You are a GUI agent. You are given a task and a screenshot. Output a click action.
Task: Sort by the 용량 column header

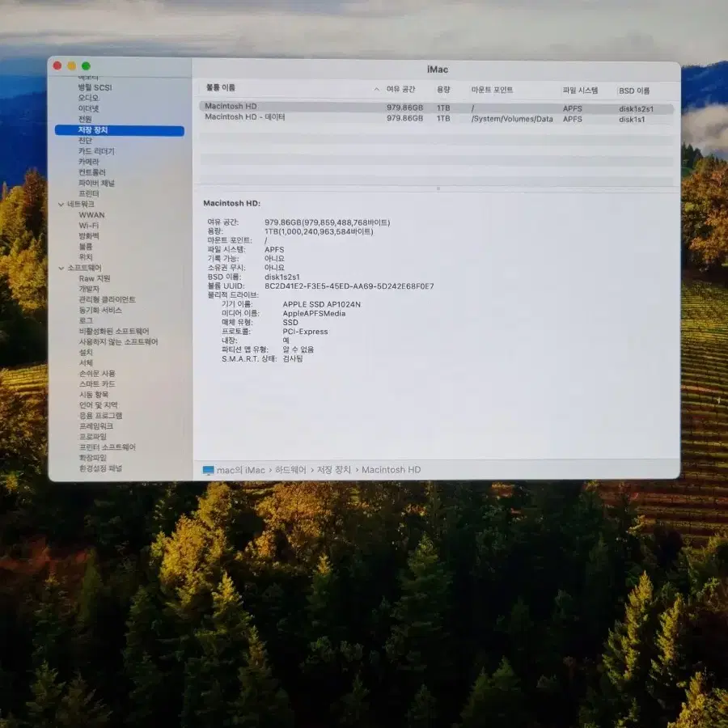(443, 90)
